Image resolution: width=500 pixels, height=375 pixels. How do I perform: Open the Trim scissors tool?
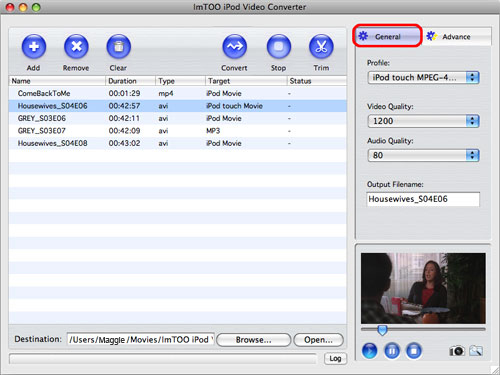[321, 46]
